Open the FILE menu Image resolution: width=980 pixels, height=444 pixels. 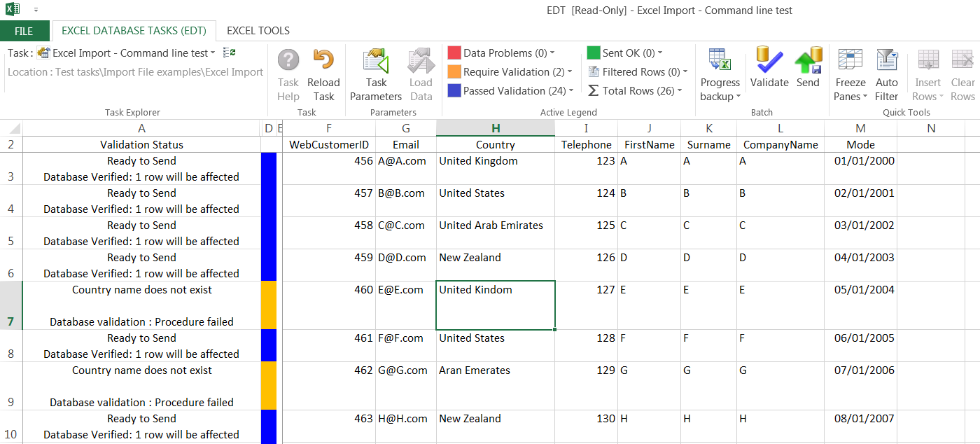25,31
